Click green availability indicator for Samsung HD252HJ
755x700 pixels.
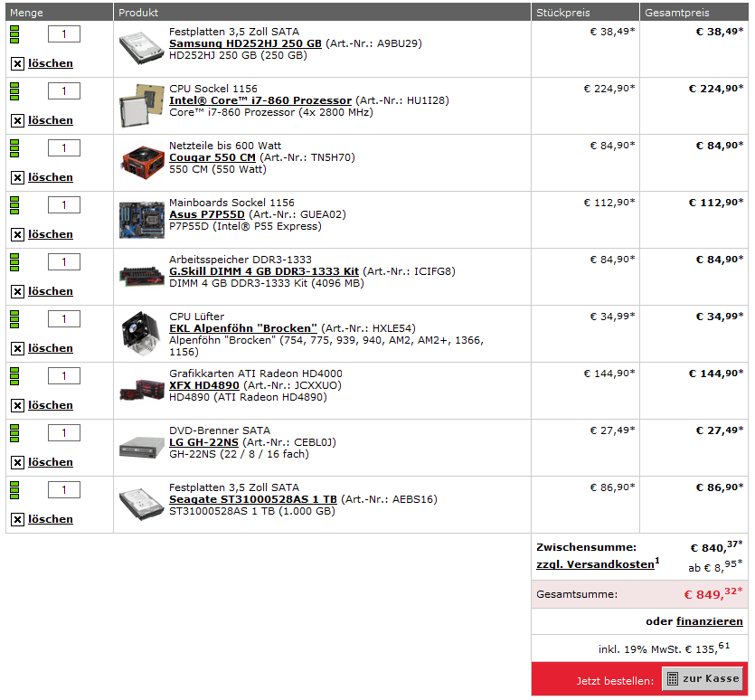click(14, 34)
